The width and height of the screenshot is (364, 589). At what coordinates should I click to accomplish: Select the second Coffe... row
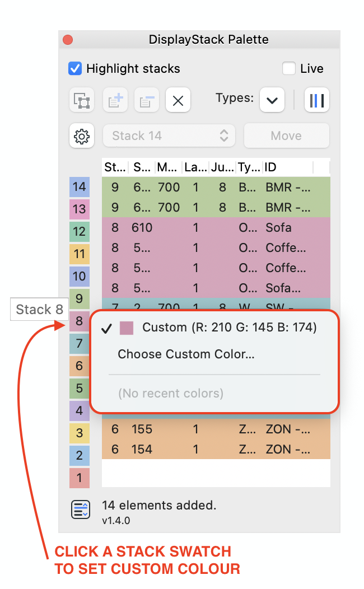pyautogui.click(x=216, y=268)
